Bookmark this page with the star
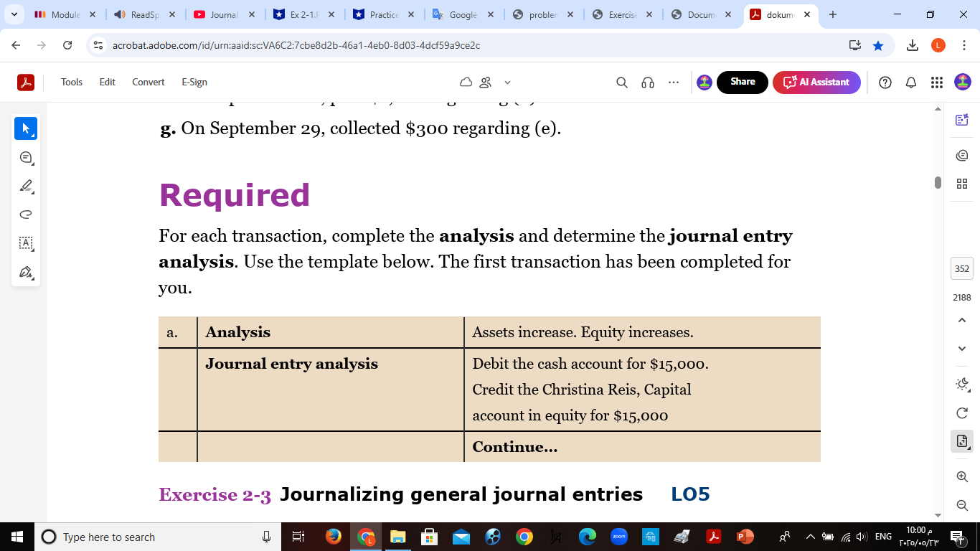Viewport: 980px width, 551px height. click(x=878, y=45)
